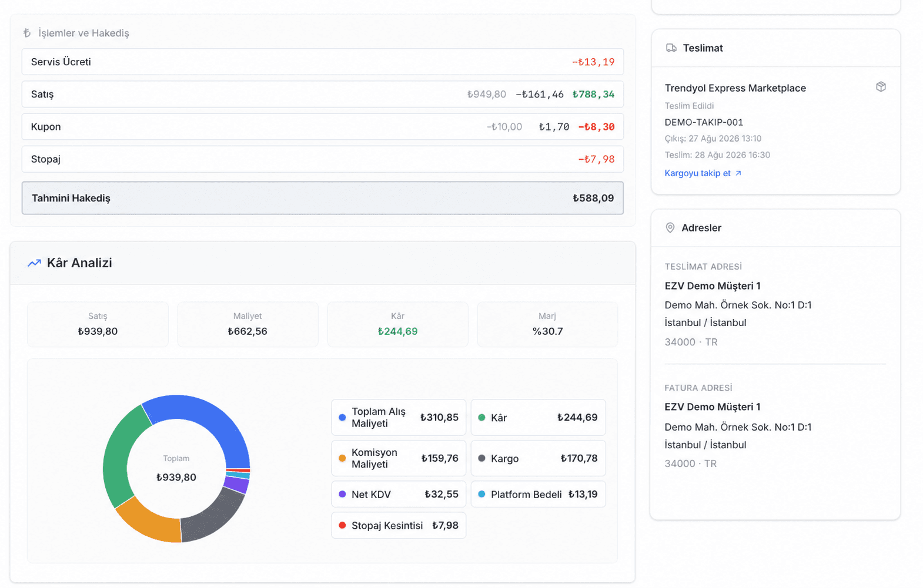The image size is (923, 588).
Task: Click the Toplam ₺939,80 label inside the donut
Action: 176,468
